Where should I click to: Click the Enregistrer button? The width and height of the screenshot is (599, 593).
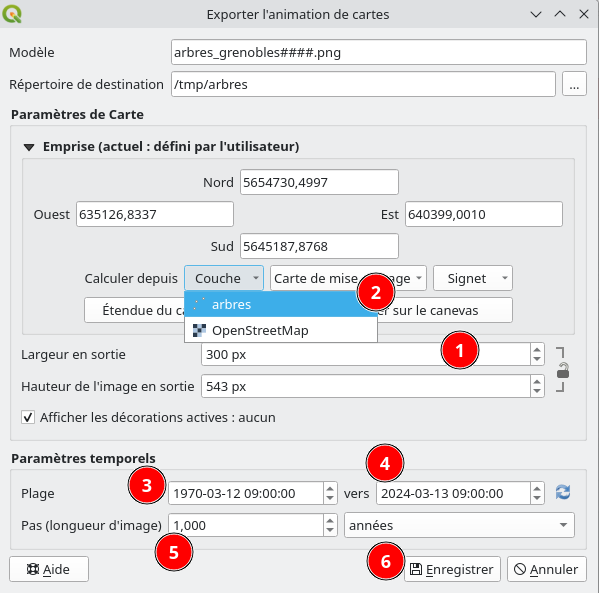tap(452, 569)
